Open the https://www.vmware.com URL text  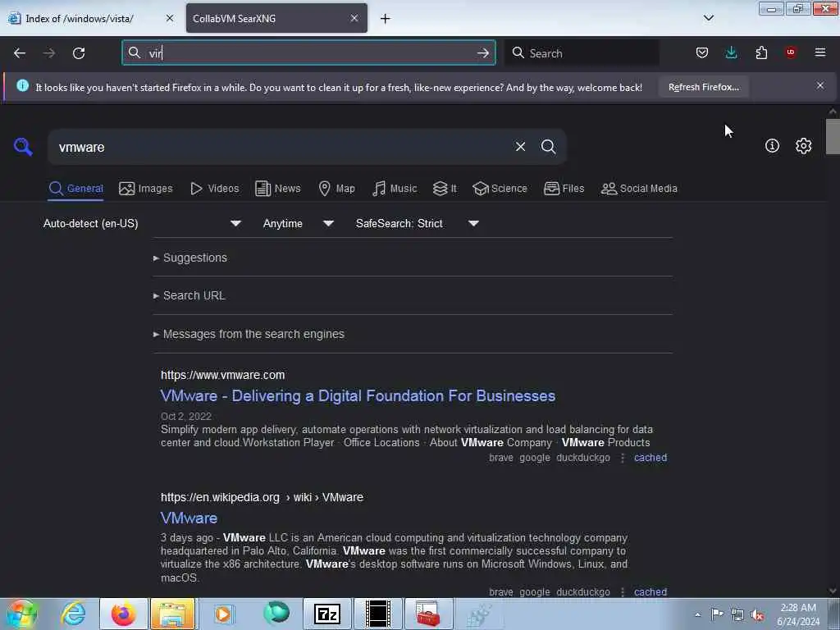coord(223,375)
